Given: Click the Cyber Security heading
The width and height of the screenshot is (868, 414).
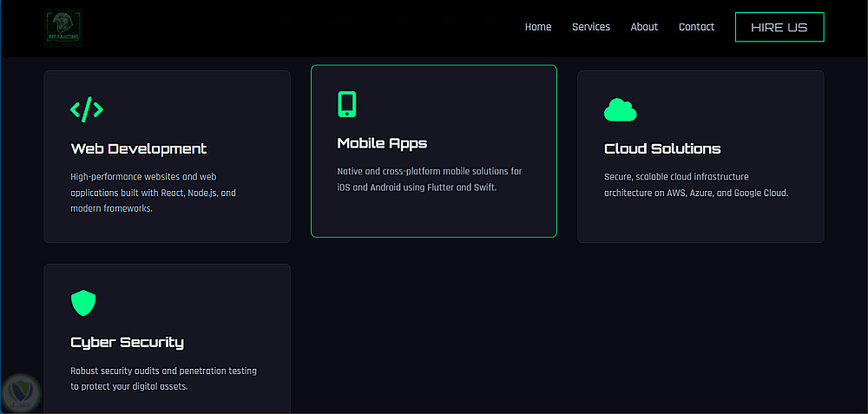Looking at the screenshot, I should tap(127, 342).
